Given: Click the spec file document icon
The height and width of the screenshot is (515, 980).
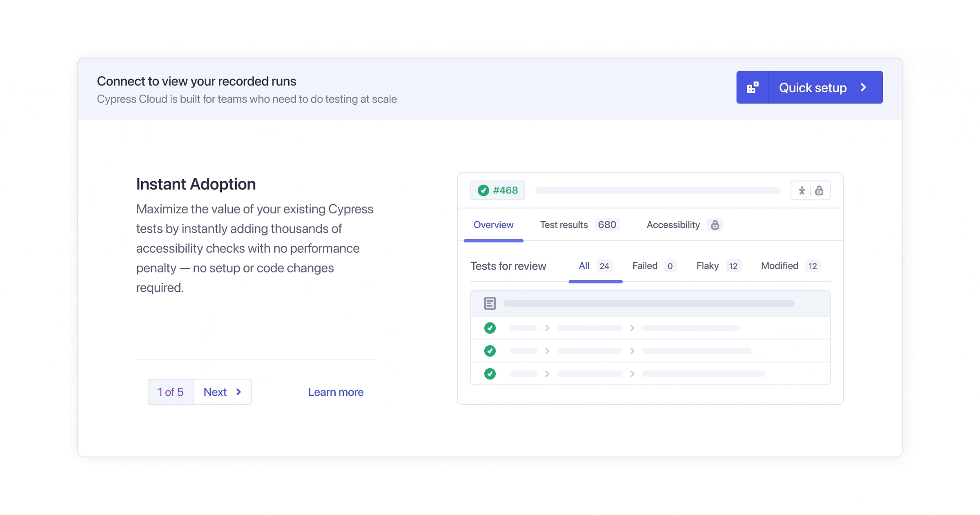Looking at the screenshot, I should pos(490,303).
